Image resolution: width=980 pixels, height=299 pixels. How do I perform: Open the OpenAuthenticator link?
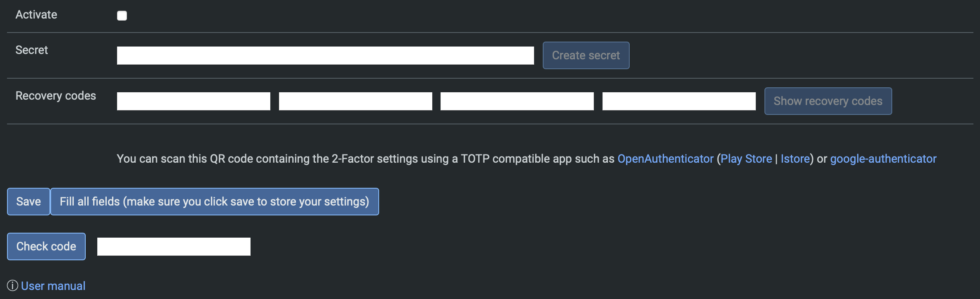coord(665,159)
